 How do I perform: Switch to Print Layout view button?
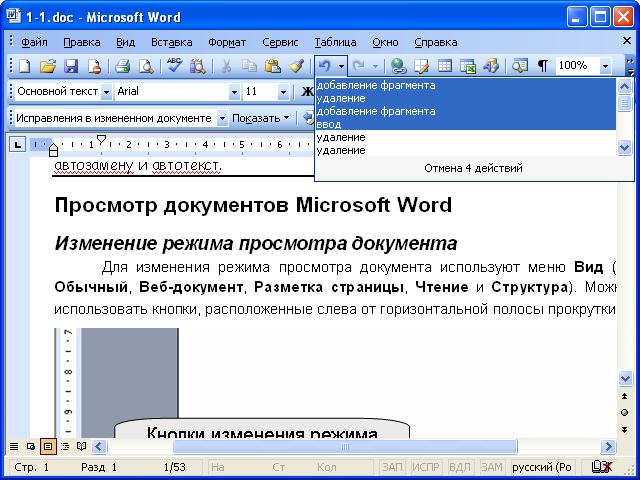[48, 447]
